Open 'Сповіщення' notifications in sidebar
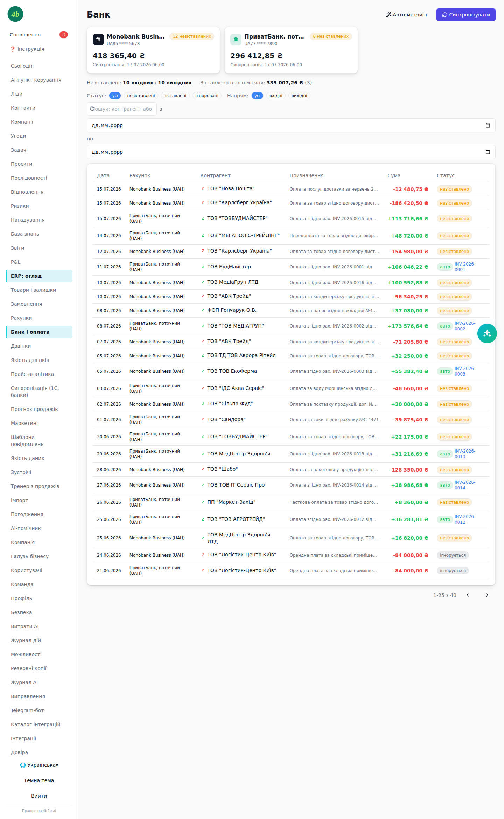This screenshot has height=819, width=504. tap(39, 35)
